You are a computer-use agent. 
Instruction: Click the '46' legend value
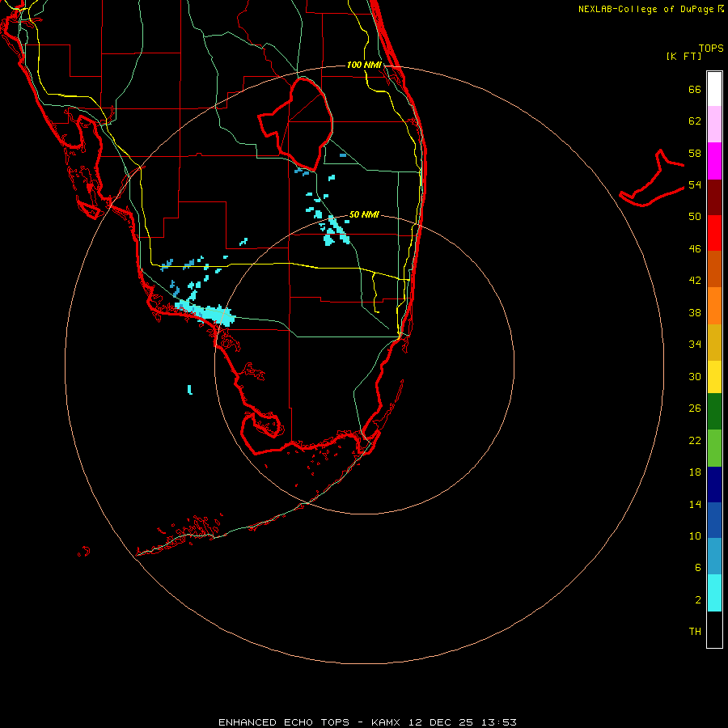click(x=695, y=249)
